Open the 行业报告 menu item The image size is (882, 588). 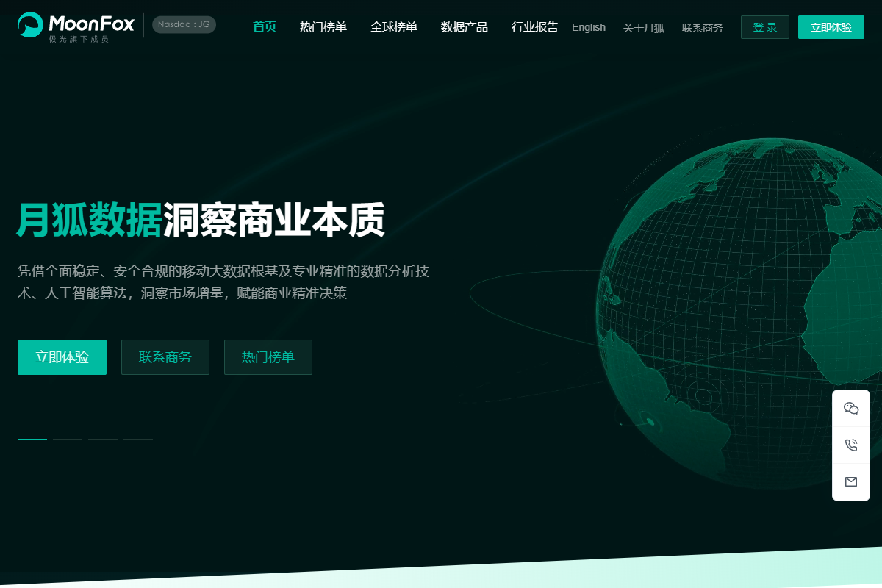tap(535, 27)
